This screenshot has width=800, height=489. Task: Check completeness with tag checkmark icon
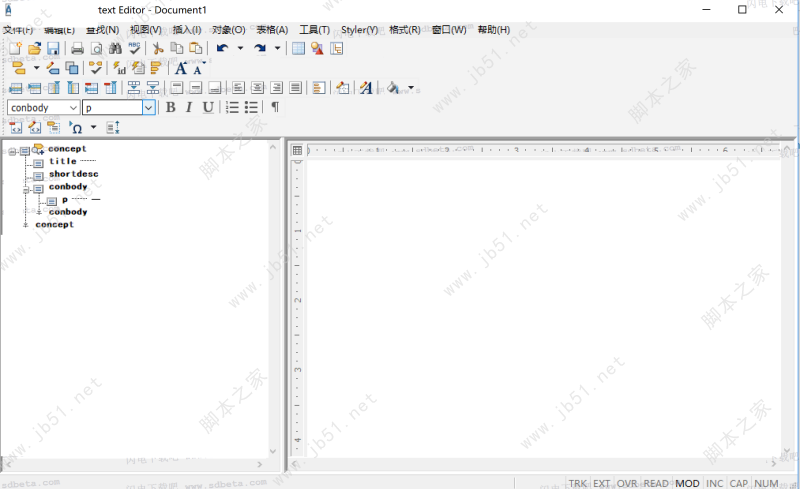[95, 68]
